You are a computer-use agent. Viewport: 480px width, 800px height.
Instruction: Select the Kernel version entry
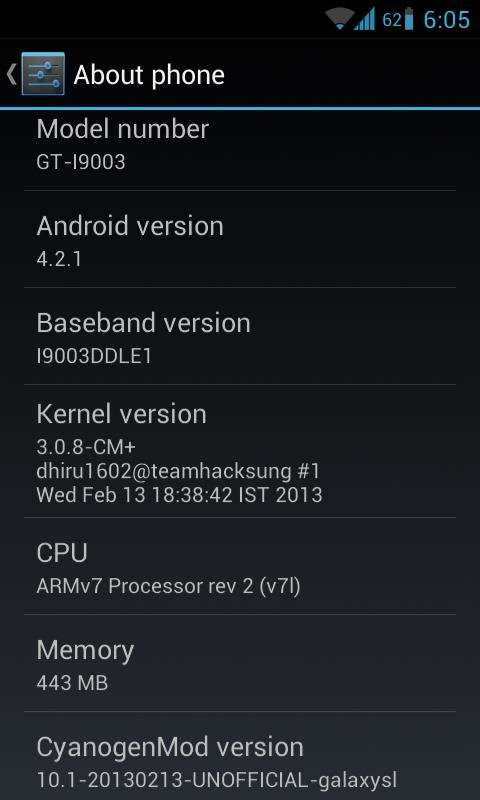tap(240, 451)
